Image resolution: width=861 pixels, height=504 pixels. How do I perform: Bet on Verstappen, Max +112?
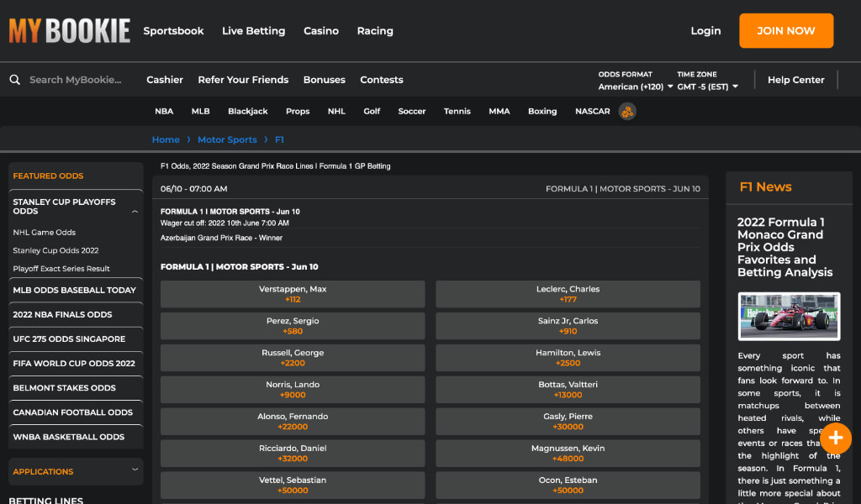(x=293, y=294)
